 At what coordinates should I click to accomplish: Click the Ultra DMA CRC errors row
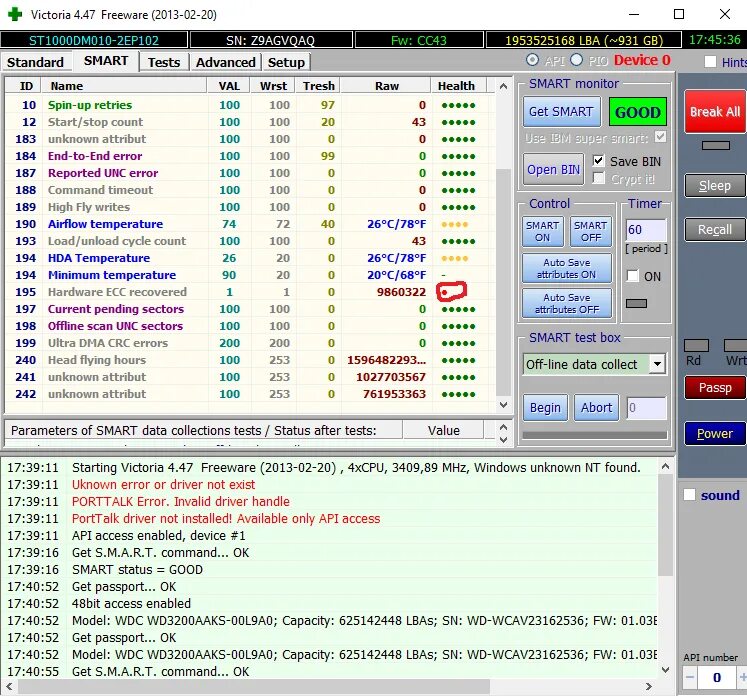(x=250, y=343)
